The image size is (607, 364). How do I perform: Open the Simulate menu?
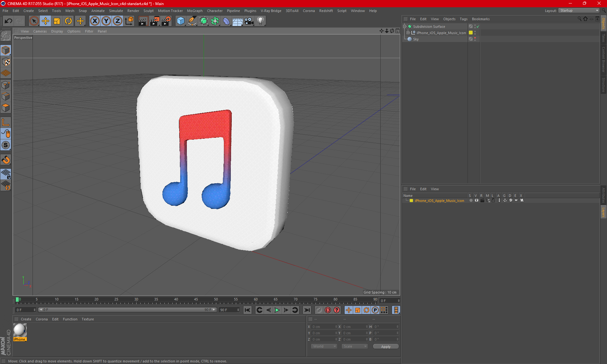click(x=116, y=11)
